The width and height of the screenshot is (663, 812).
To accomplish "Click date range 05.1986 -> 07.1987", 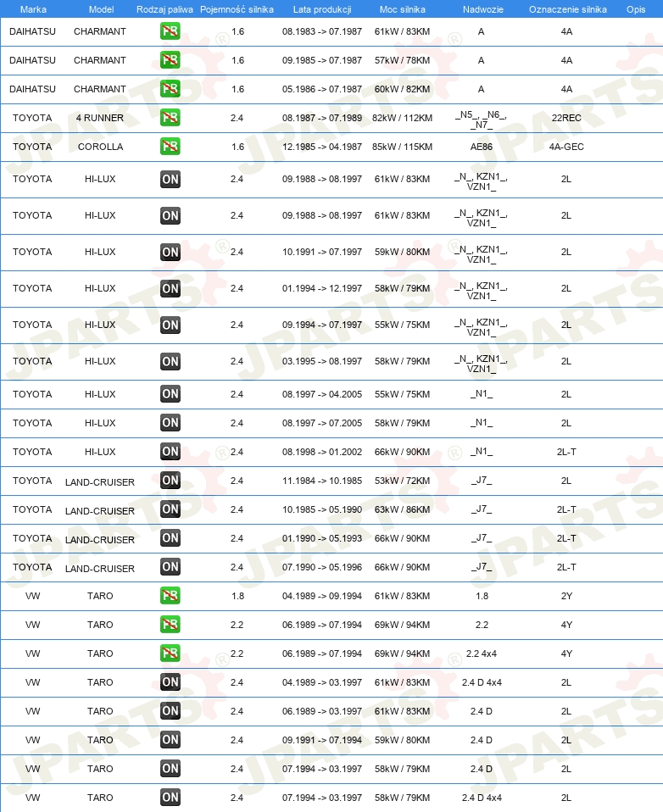I will [x=322, y=89].
